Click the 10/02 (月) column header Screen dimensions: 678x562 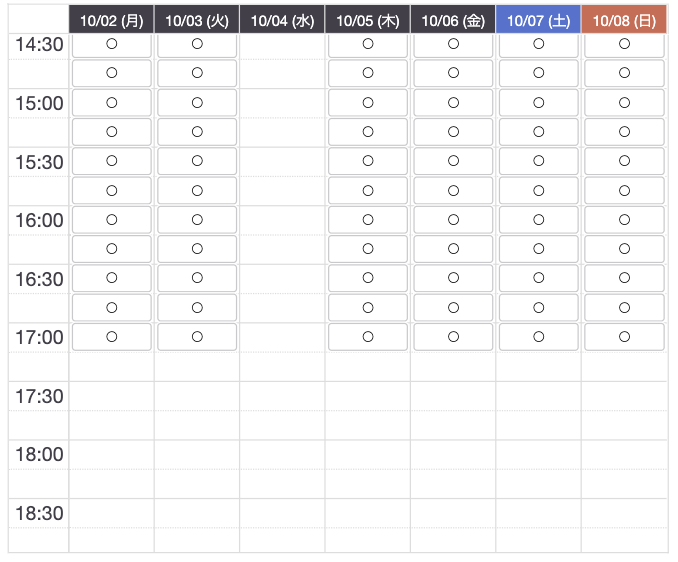[112, 19]
